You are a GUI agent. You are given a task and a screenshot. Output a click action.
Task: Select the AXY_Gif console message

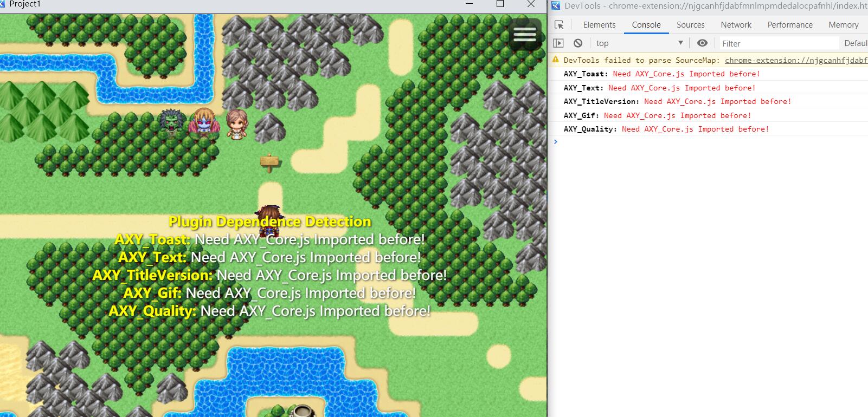point(708,115)
